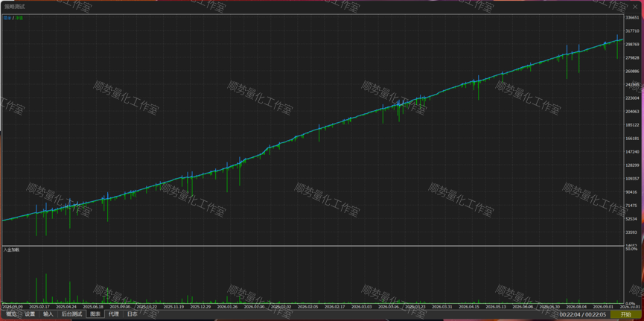
Task: Click the 2025.02.17 date label
Action: (x=39, y=307)
